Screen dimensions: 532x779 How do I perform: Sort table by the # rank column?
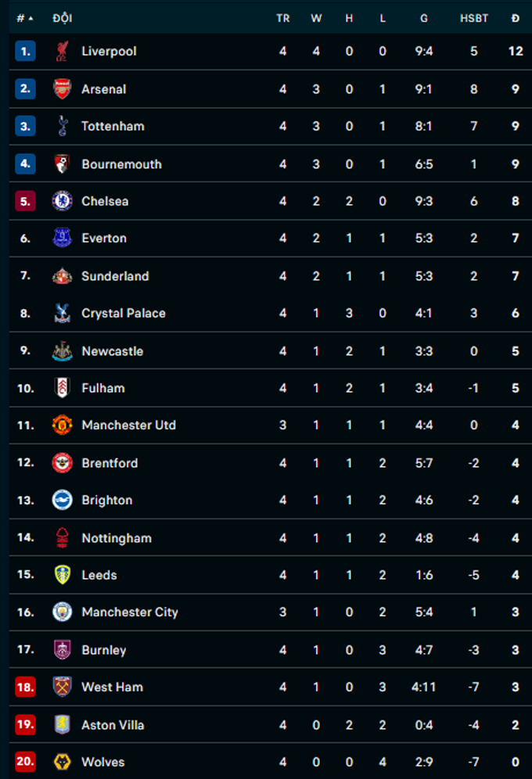(24, 18)
